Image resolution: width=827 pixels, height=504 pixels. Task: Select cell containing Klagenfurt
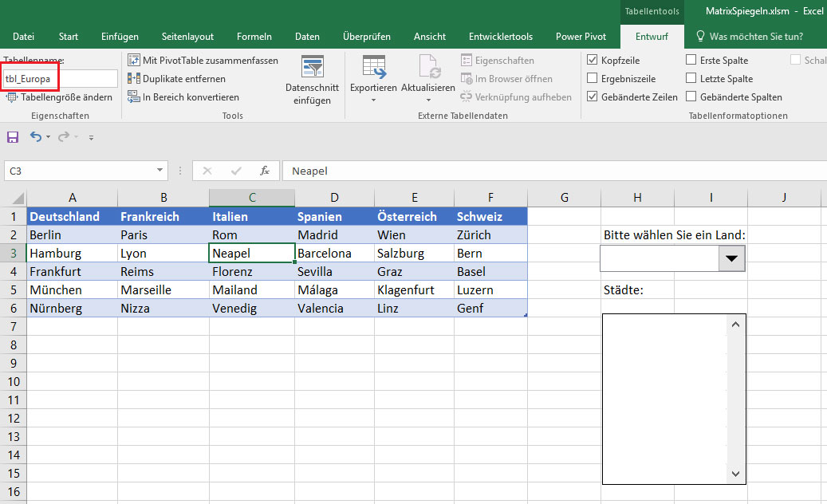tap(414, 290)
